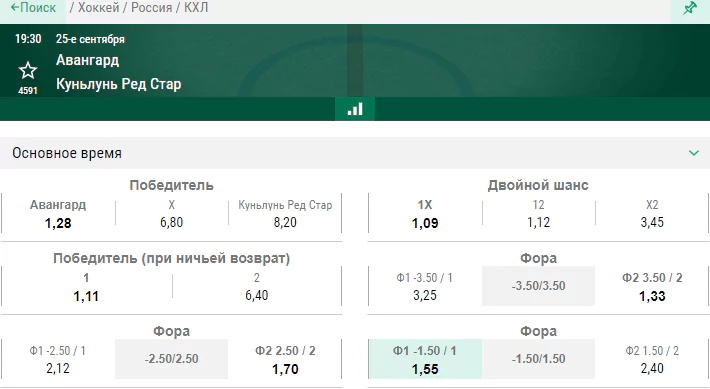
Task: Select Куньлунь Ред Стар win odds 8,20
Action: (285, 213)
